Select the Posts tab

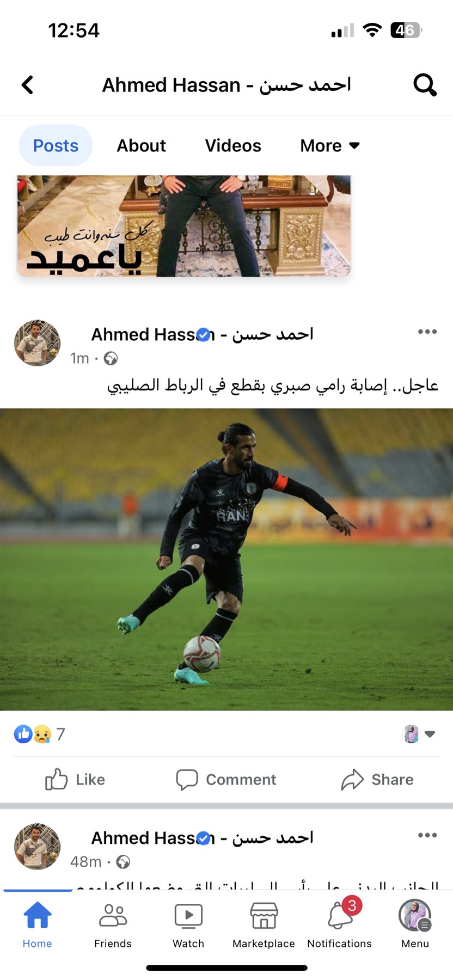click(x=56, y=145)
